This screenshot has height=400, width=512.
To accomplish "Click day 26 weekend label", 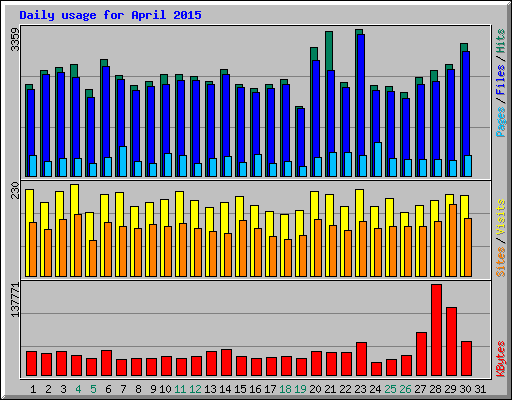I will [405, 389].
